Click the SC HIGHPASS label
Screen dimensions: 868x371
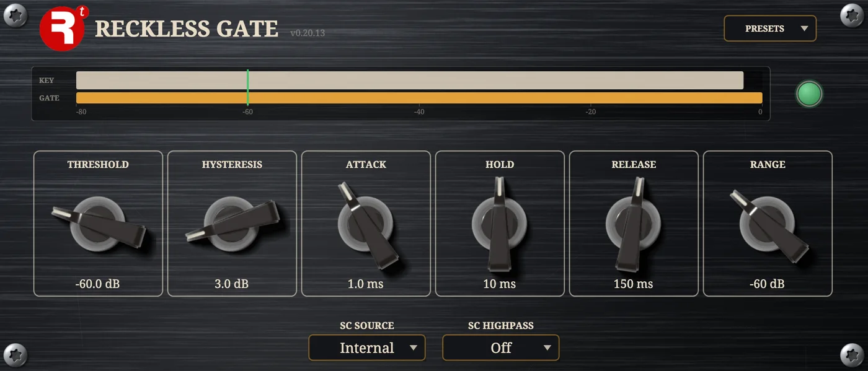pyautogui.click(x=501, y=326)
